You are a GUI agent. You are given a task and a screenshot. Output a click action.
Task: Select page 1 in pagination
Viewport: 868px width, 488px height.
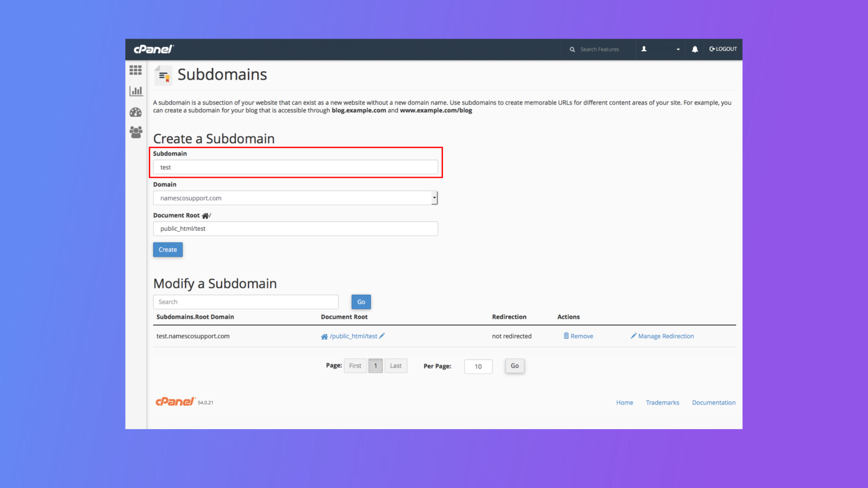(375, 366)
